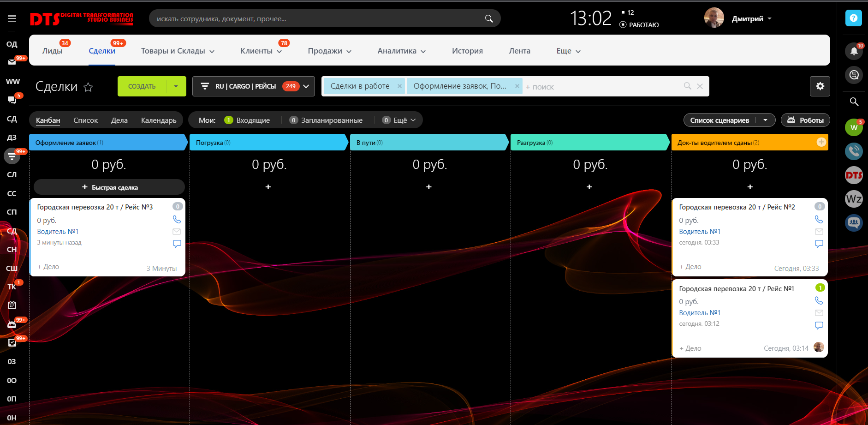Open the Товары и Склады menu
This screenshot has width=868, height=425.
(x=178, y=51)
